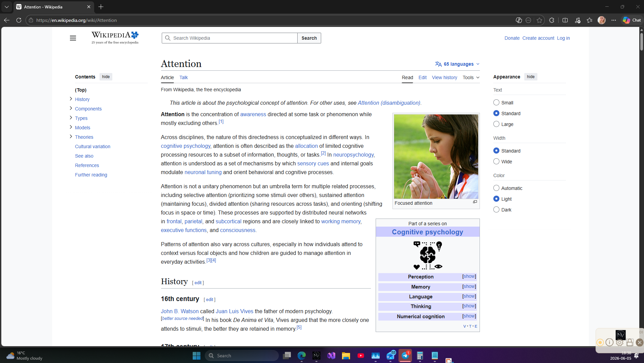Select Automatic color mode
The width and height of the screenshot is (644, 363).
click(x=496, y=188)
